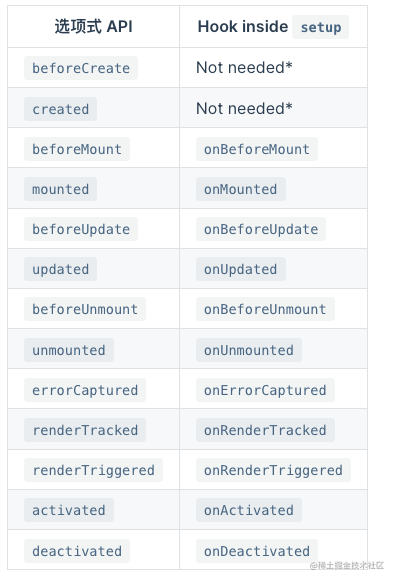Click the onBeforeMount hook label
Image resolution: width=397 pixels, height=583 pixels.
click(x=256, y=149)
